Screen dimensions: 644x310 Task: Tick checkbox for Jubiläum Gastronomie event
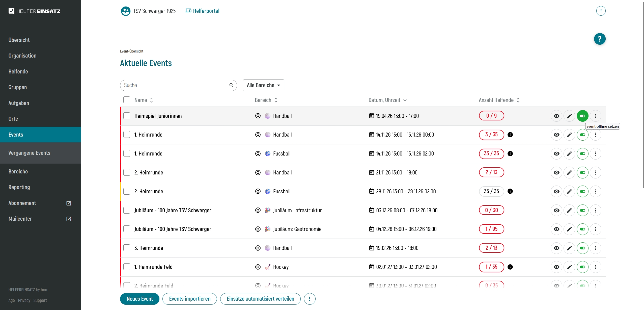pyautogui.click(x=127, y=229)
